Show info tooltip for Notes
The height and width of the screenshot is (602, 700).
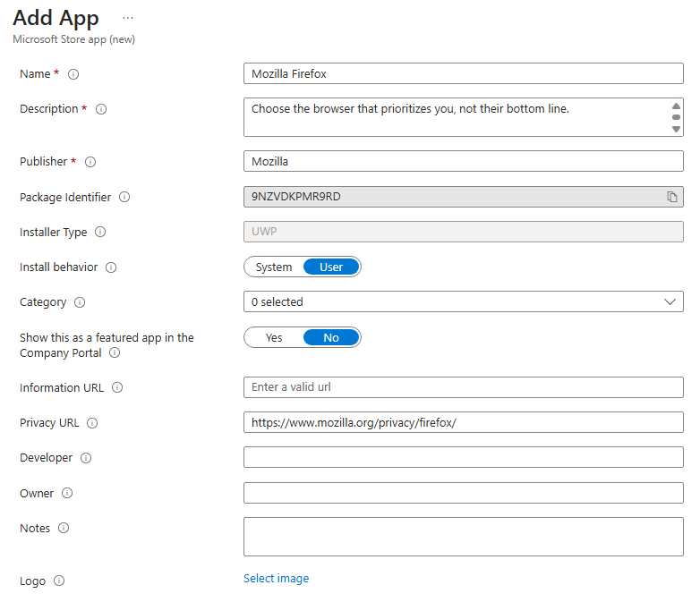(64, 529)
